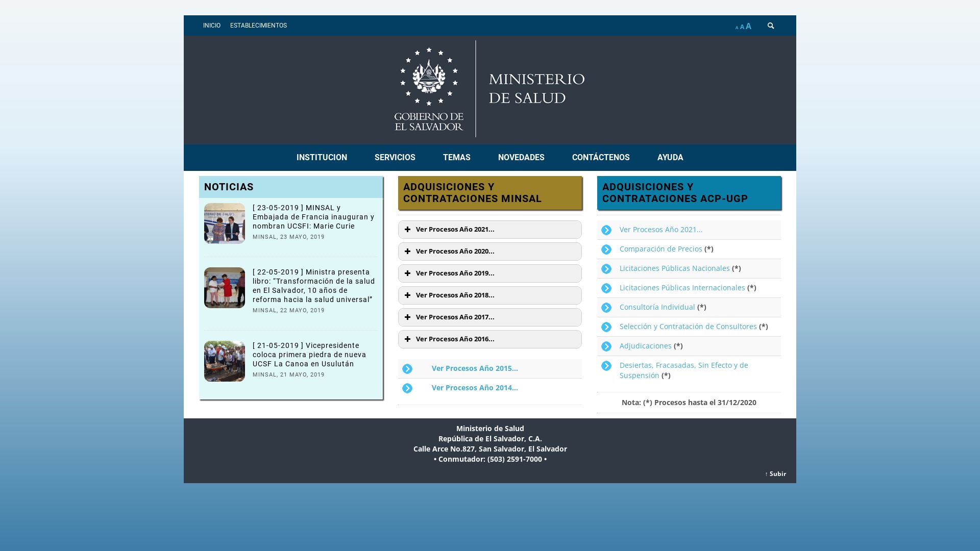Click arrow icon beside Ver Procesos Año 2015
980x551 pixels.
click(407, 369)
